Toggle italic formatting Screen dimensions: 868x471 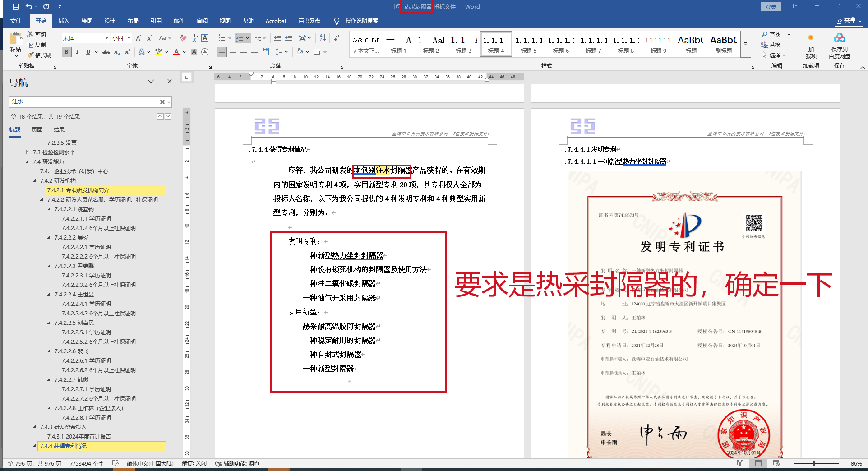77,52
